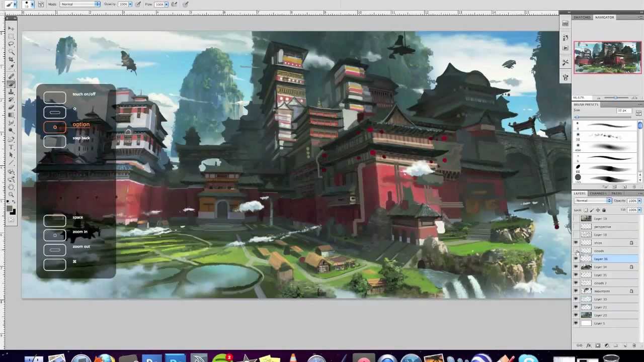Click the Lock position icon in Layers

point(598,210)
